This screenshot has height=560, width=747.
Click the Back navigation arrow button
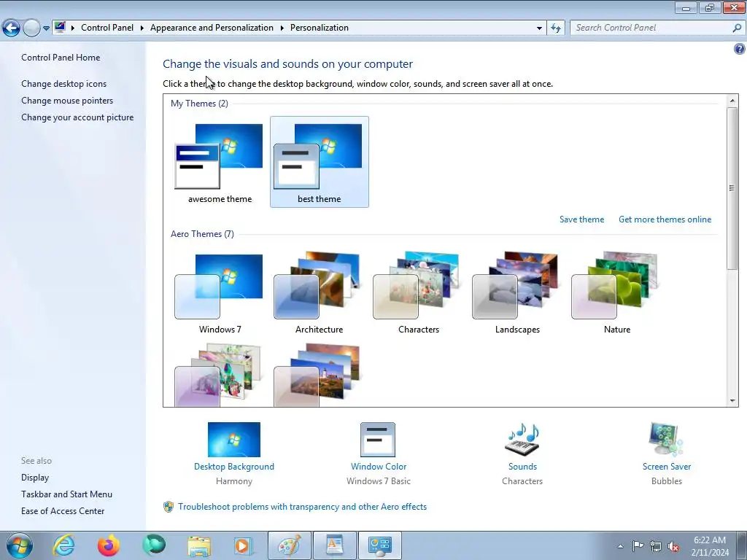12,28
